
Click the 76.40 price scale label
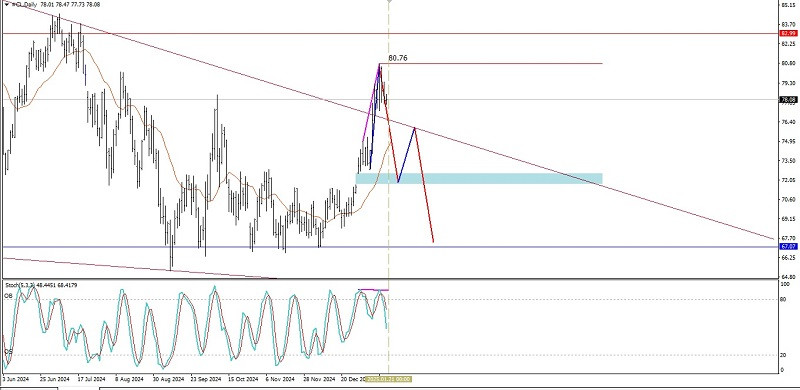[788, 121]
